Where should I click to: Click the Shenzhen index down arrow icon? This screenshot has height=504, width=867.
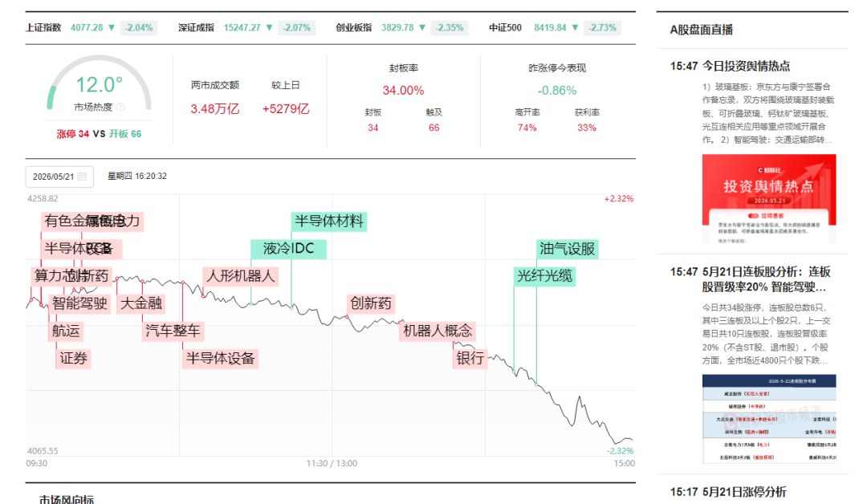(269, 27)
